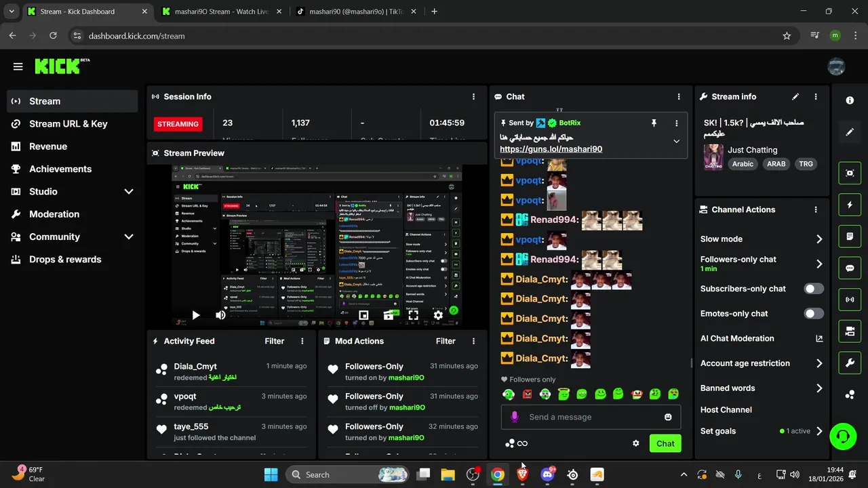This screenshot has width=868, height=488.
Task: Open the hamburger menu beside the Kick logo
Action: pos(18,66)
